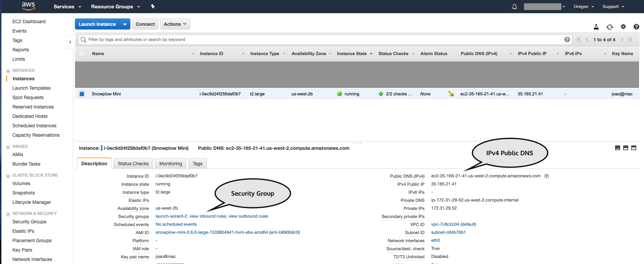Click the search filter help icon

point(567,40)
